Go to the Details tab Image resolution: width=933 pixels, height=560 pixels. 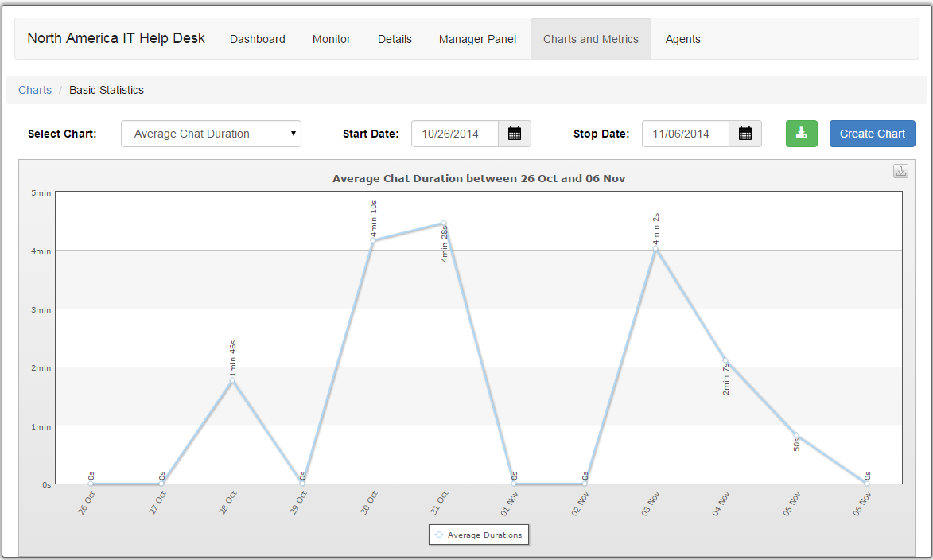click(395, 39)
